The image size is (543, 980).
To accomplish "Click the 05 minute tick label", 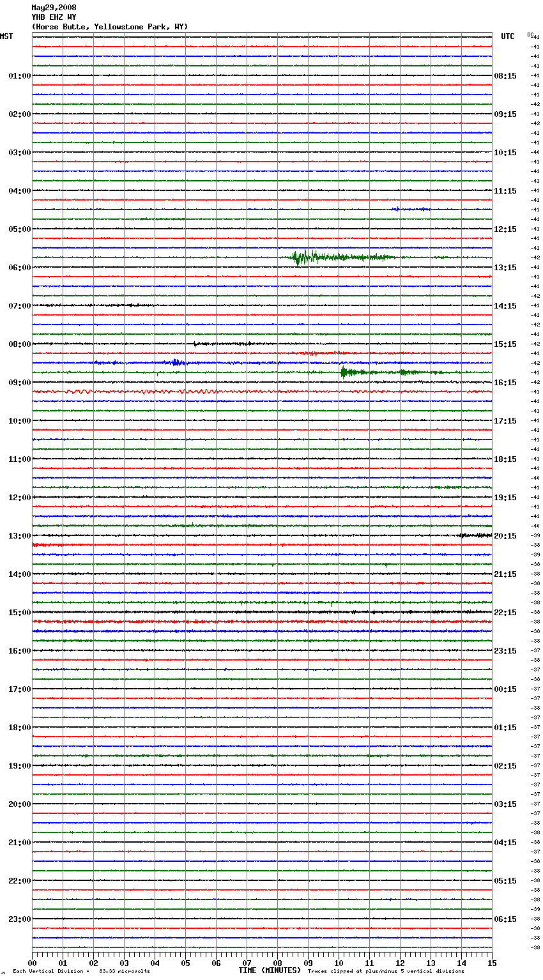I will point(185,963).
